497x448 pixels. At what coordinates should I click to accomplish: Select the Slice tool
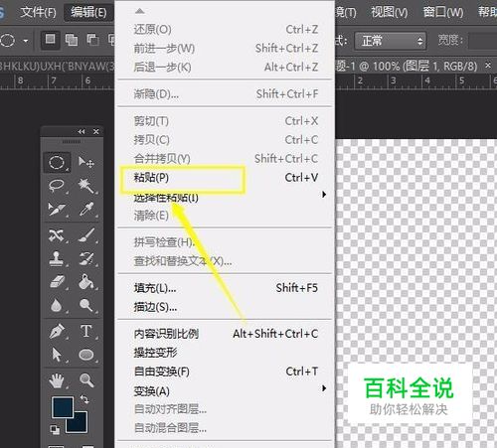tap(57, 209)
